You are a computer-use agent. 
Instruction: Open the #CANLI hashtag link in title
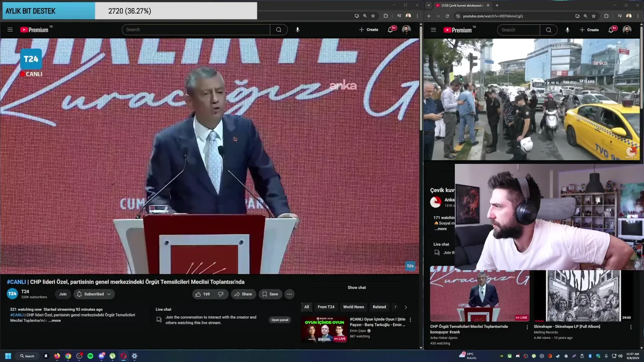[x=16, y=282]
